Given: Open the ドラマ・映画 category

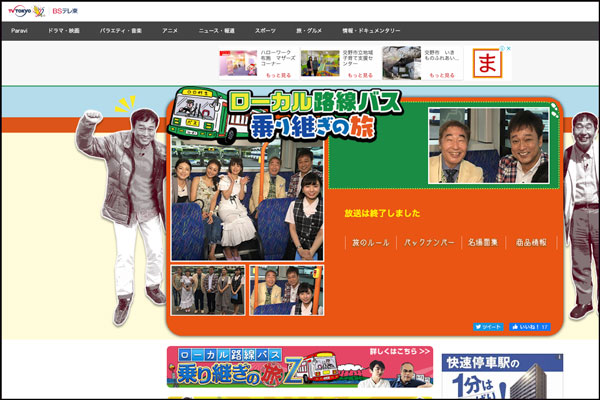Looking at the screenshot, I should click(63, 31).
